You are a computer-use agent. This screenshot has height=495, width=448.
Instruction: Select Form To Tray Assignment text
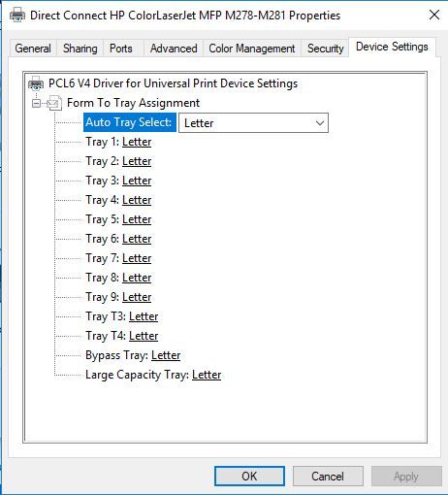click(x=133, y=103)
